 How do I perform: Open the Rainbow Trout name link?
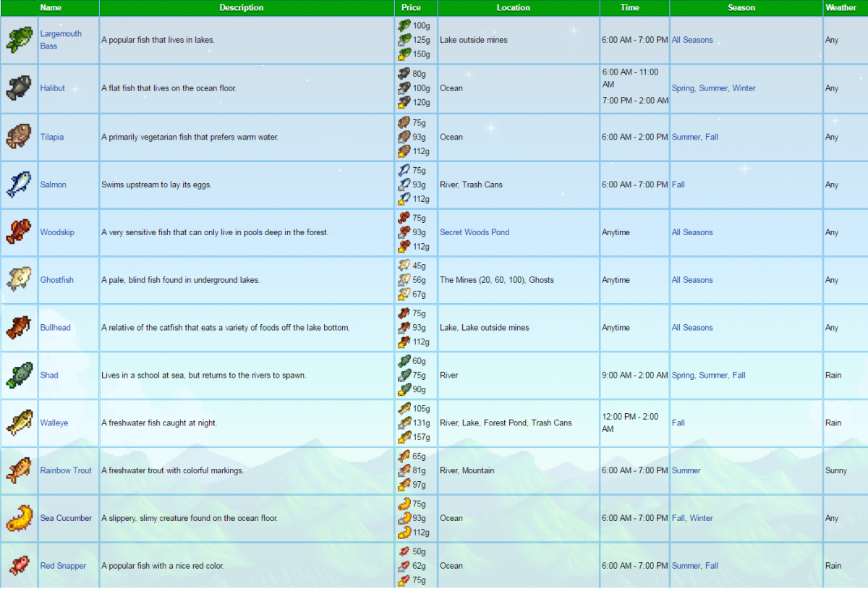(x=66, y=470)
